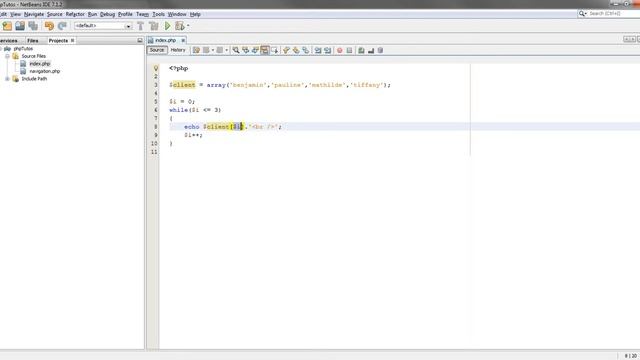The height and width of the screenshot is (360, 640).
Task: Go to Previous Bookmark icon
Action: pos(286,50)
